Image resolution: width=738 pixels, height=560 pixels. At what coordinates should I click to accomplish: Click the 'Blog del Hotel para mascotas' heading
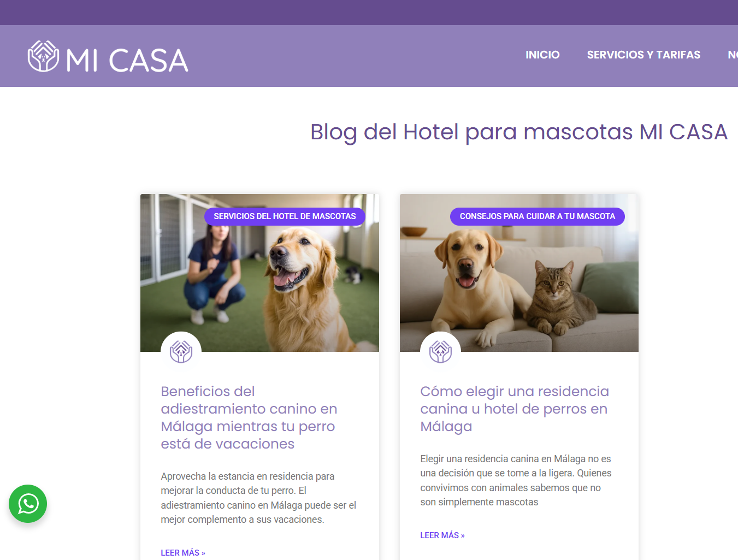[519, 132]
